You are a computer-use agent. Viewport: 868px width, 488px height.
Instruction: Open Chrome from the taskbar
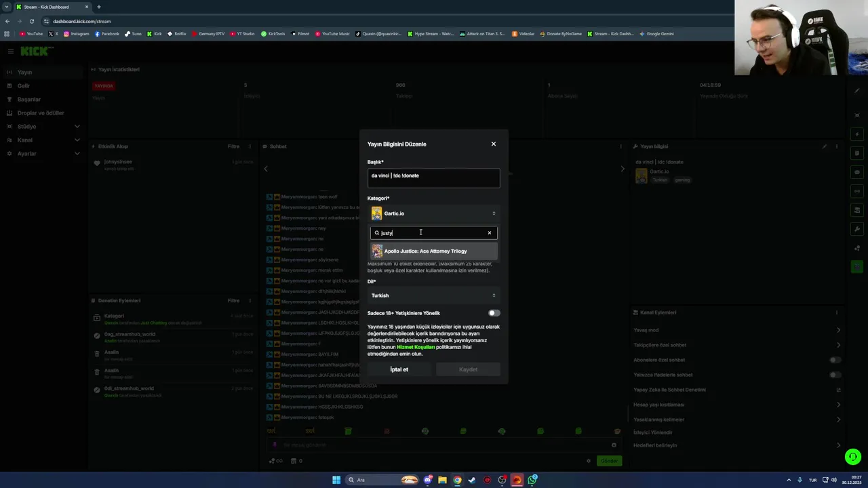tap(457, 480)
